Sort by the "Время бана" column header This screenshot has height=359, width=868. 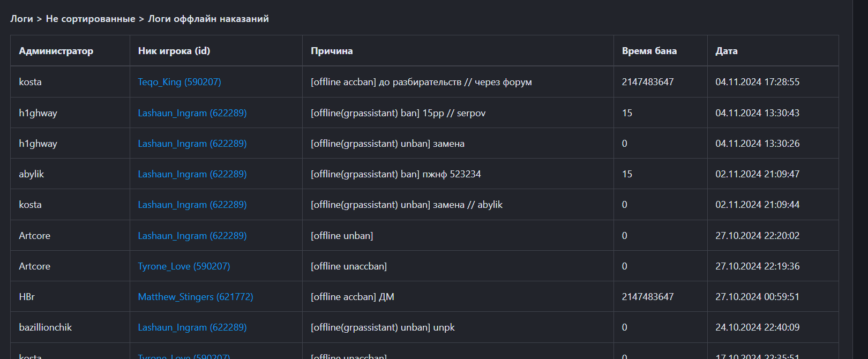[649, 51]
